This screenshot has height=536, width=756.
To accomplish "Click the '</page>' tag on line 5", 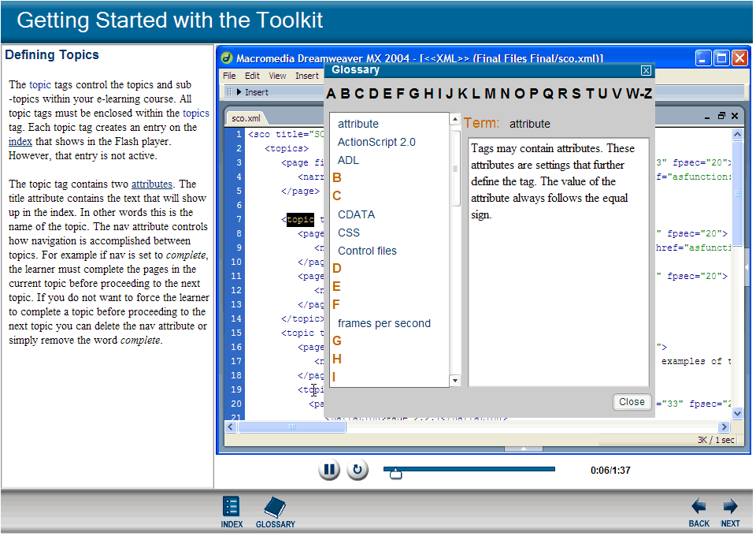I will point(300,192).
